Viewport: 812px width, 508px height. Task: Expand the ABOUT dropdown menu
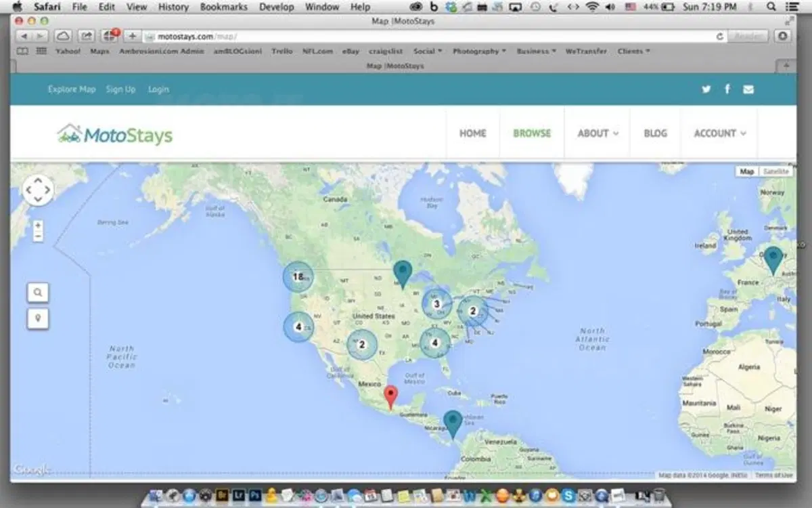click(597, 133)
